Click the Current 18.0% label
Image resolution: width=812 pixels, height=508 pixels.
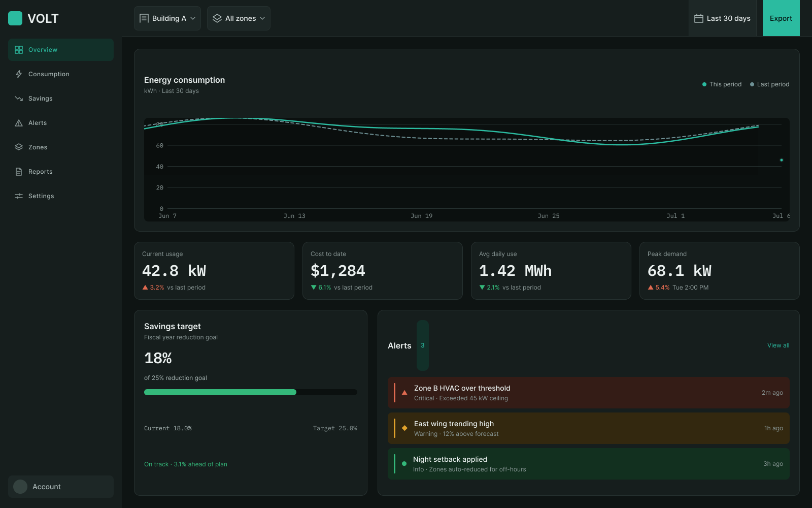(x=168, y=428)
